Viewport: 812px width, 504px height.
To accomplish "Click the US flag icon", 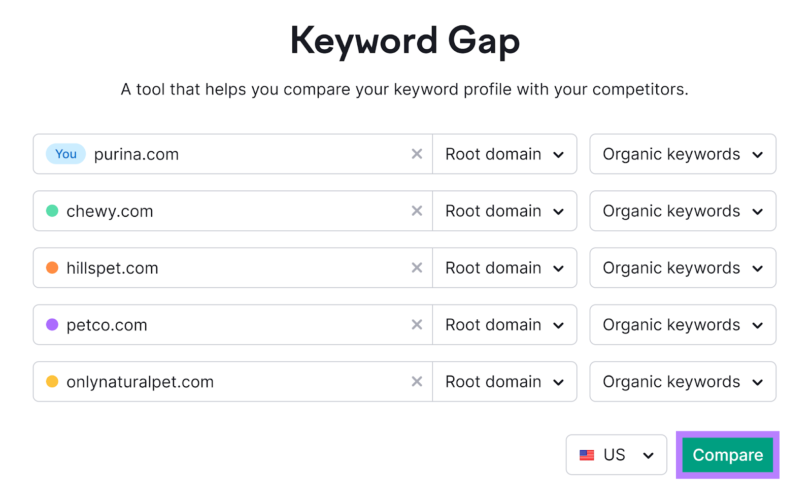I will click(x=587, y=455).
